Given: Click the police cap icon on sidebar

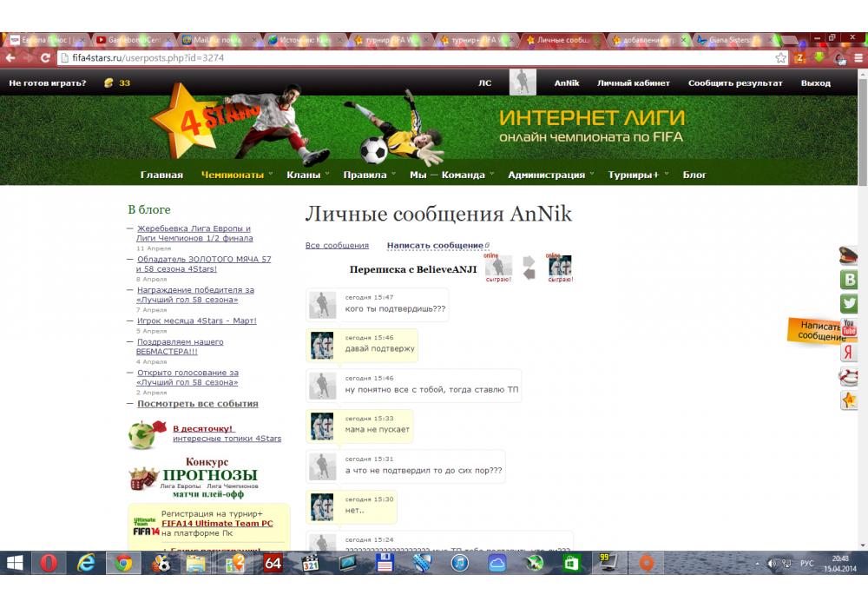Looking at the screenshot, I should [849, 255].
